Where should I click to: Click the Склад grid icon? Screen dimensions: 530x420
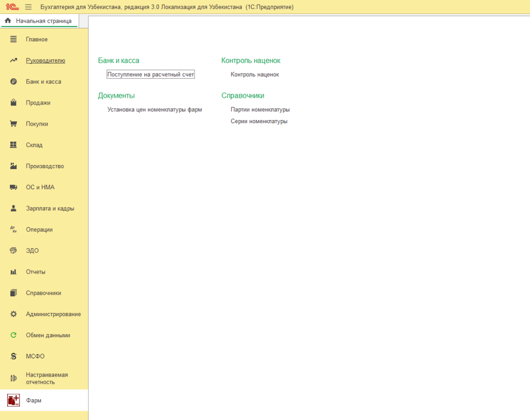(14, 145)
